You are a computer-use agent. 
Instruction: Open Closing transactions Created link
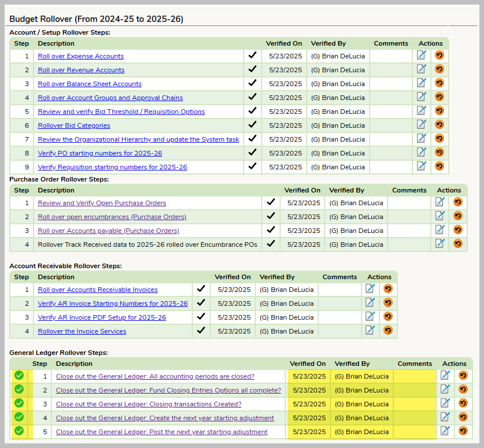click(x=148, y=405)
